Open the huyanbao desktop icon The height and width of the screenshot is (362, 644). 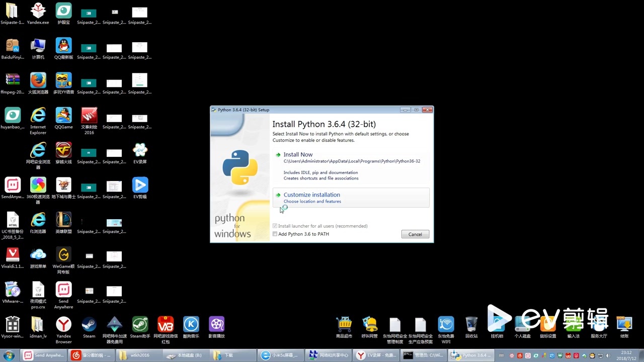pos(13,119)
